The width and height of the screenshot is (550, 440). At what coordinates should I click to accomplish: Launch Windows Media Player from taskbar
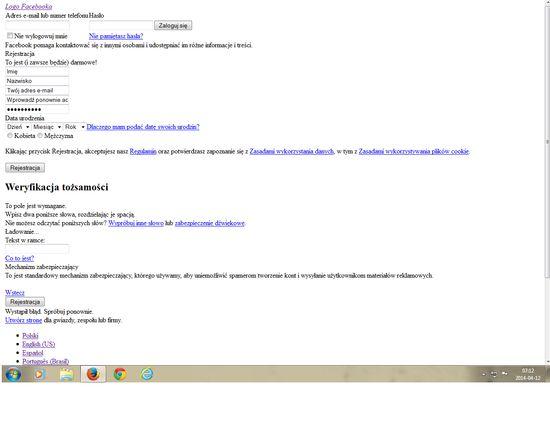point(40,374)
